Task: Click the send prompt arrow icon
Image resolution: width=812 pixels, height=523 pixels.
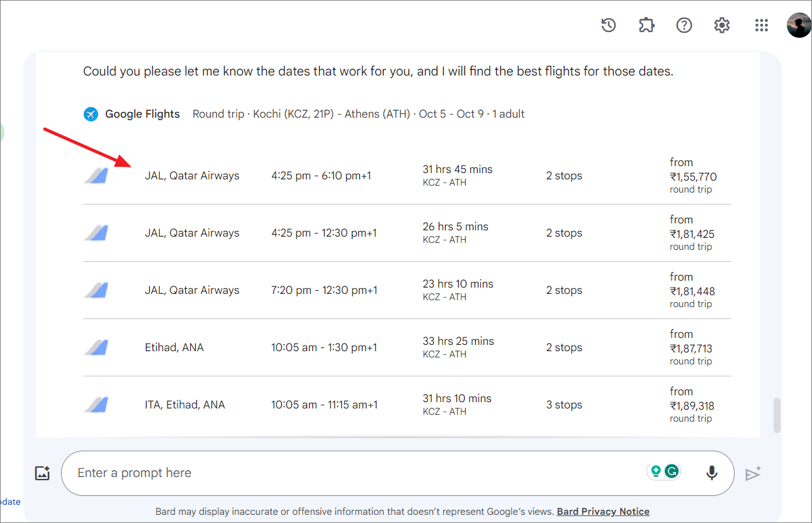Action: pyautogui.click(x=753, y=473)
